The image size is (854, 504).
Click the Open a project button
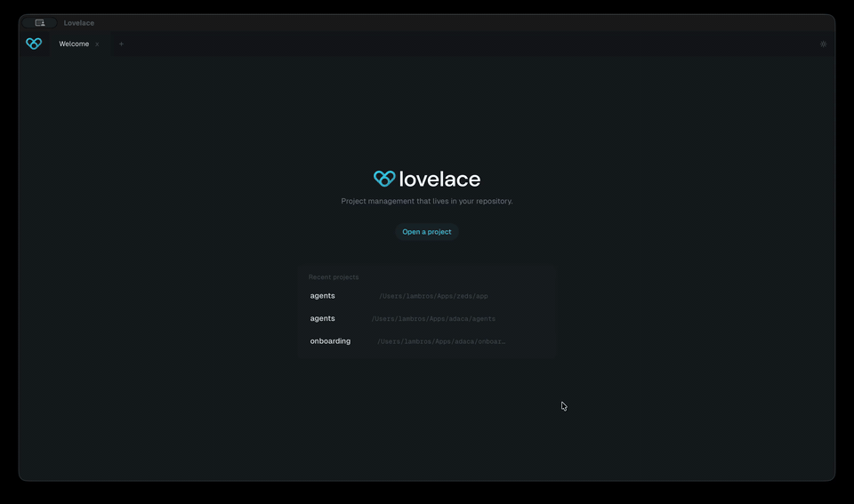coord(426,232)
